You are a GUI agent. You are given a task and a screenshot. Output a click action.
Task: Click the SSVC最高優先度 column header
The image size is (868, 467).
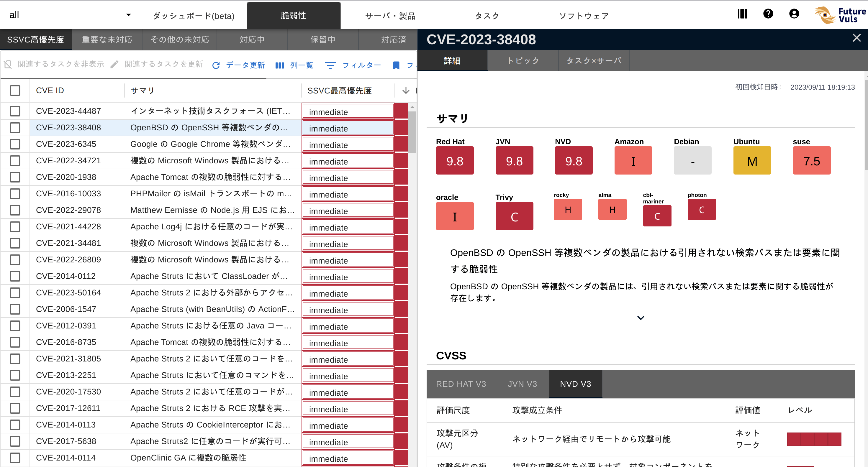coord(339,90)
